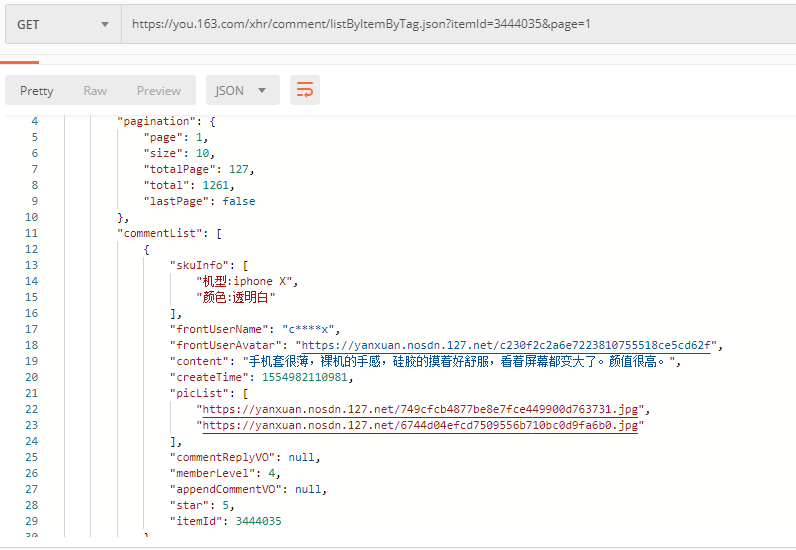Click line number 11 in gutter

(31, 233)
